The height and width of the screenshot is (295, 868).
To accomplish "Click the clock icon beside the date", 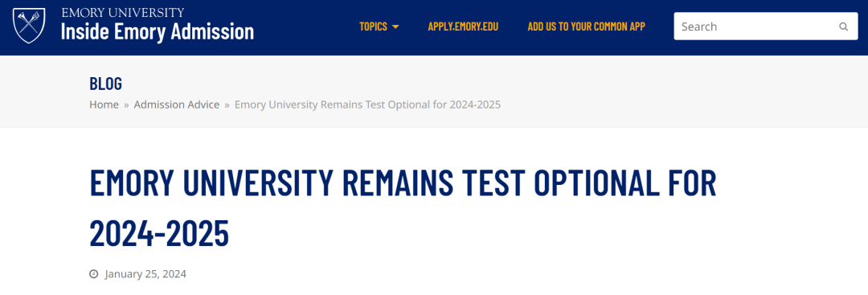I will point(94,274).
